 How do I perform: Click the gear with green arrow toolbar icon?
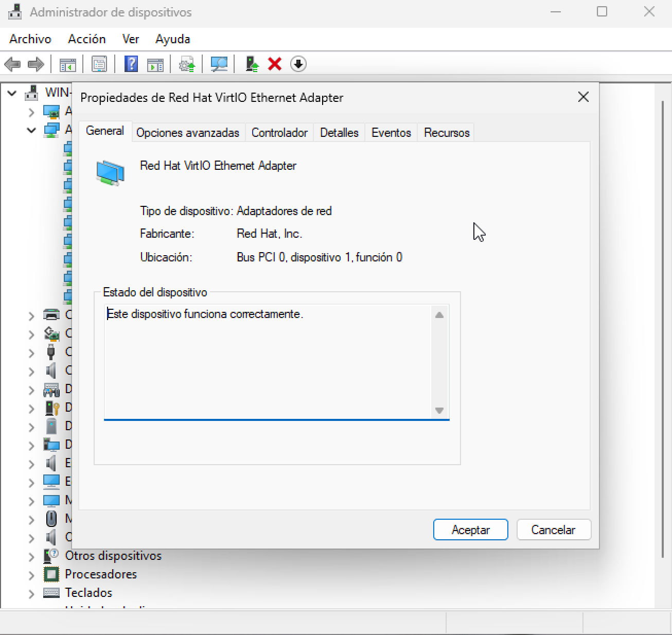click(x=187, y=64)
